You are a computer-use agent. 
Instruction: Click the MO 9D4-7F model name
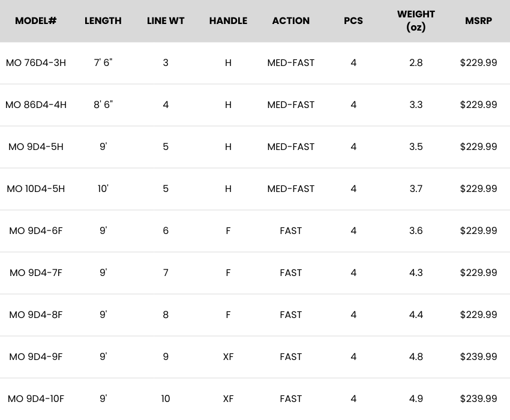point(36,272)
